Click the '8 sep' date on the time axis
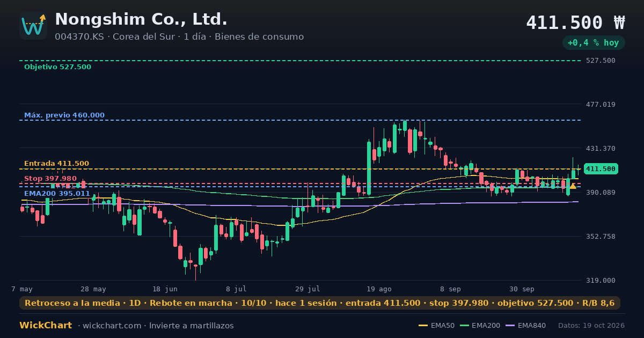The image size is (644, 338). click(450, 289)
